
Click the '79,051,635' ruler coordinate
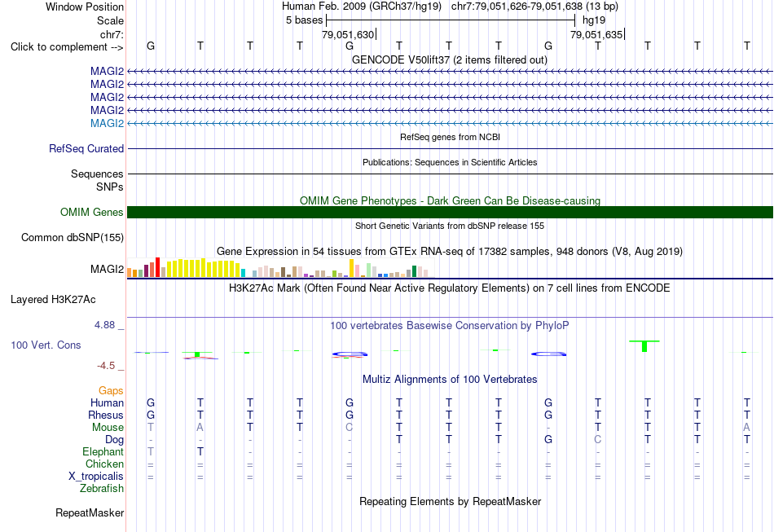(596, 34)
